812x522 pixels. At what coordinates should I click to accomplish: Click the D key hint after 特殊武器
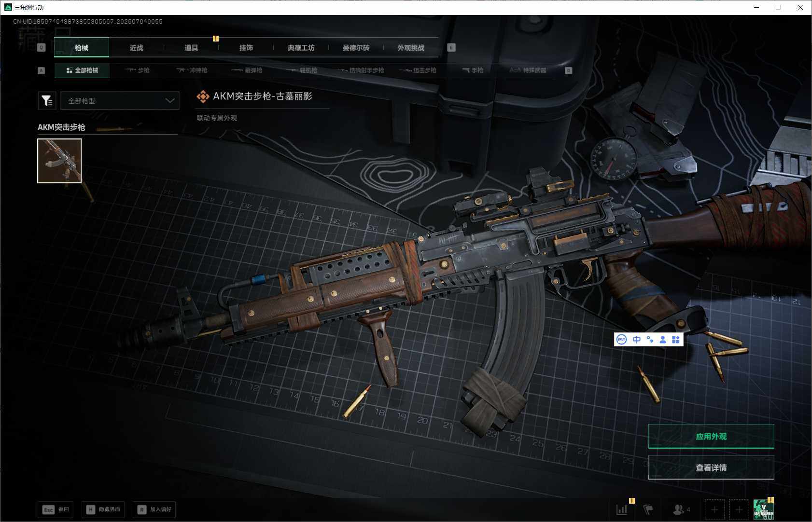[569, 70]
